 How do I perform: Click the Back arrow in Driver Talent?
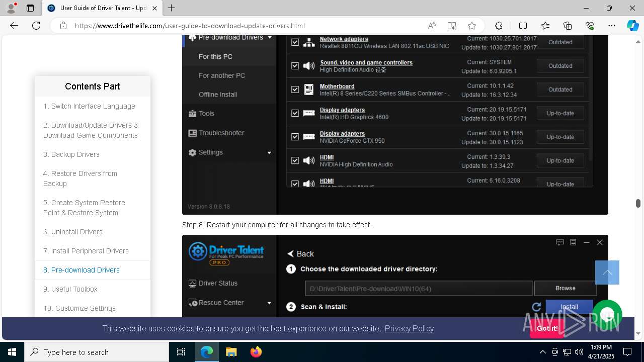click(x=300, y=254)
